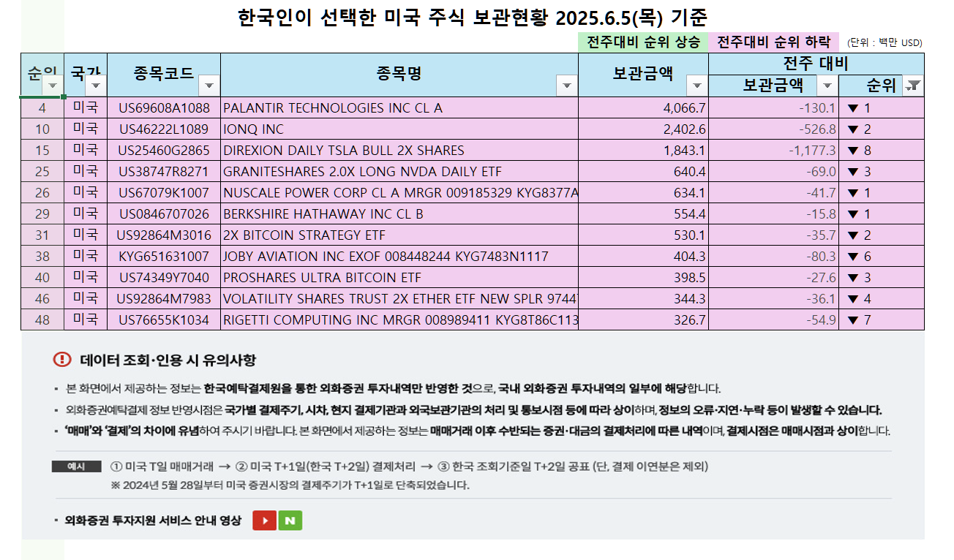Select the 4,066.7 보관금액 value for Palantir
Viewport: 954px width, 560px height.
point(643,108)
